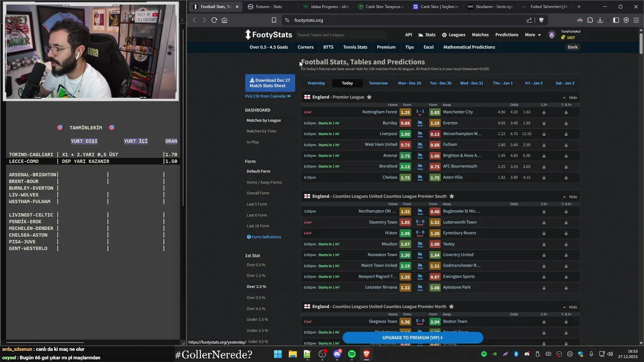Open Stats icon for Liverpool vs Wolverhampton

click(420, 134)
